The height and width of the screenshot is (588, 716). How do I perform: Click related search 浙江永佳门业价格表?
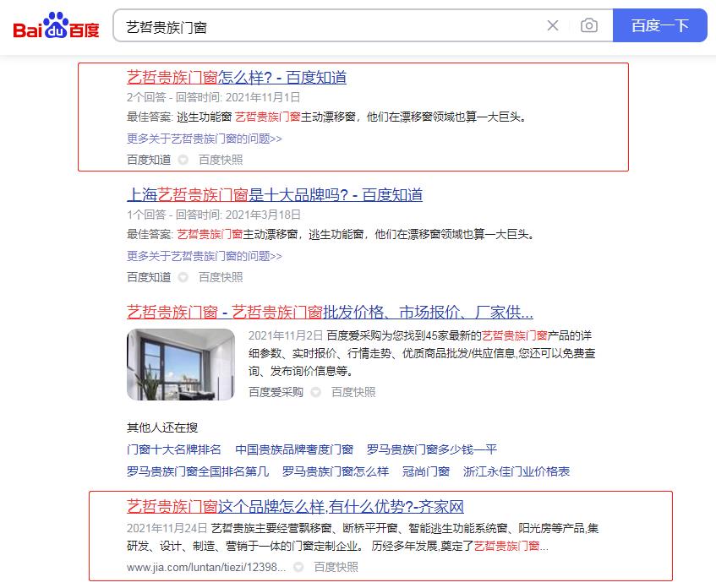click(518, 472)
